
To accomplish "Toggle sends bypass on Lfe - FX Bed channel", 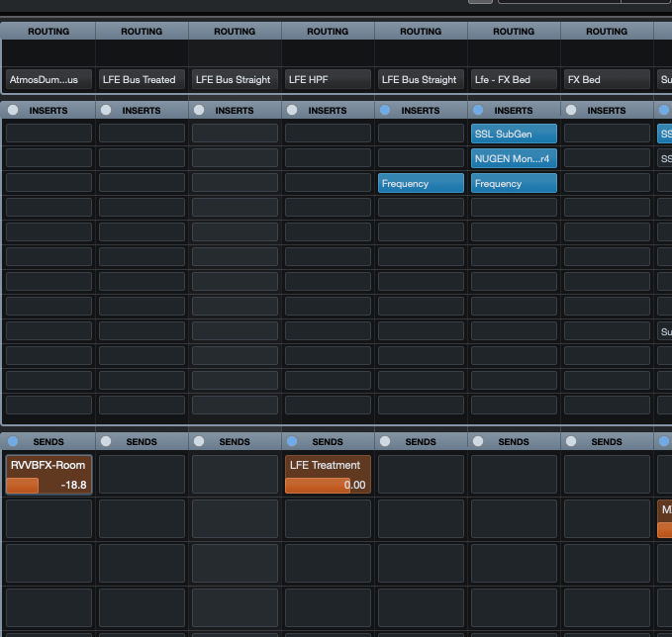I will [x=478, y=441].
